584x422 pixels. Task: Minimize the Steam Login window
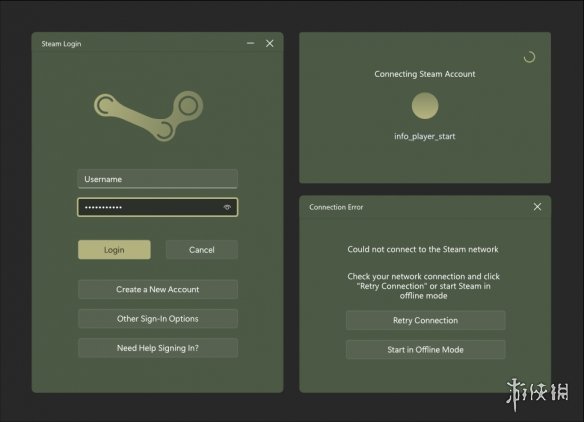coord(251,44)
